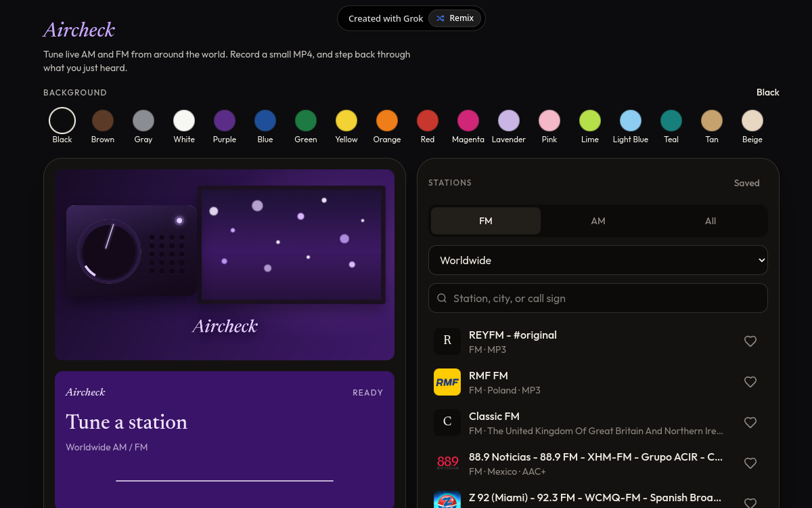
Task: Select the Lavender background swatch
Action: [509, 121]
